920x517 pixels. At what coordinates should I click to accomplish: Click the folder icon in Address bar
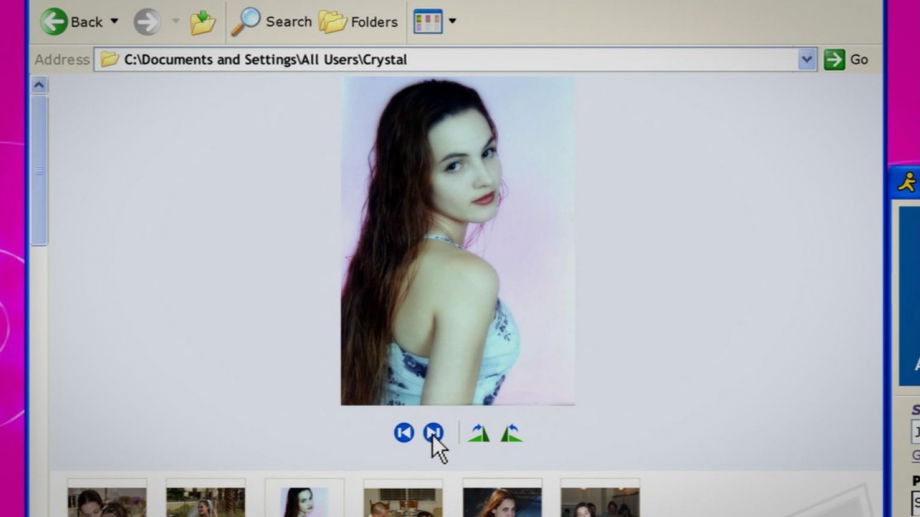(x=109, y=59)
